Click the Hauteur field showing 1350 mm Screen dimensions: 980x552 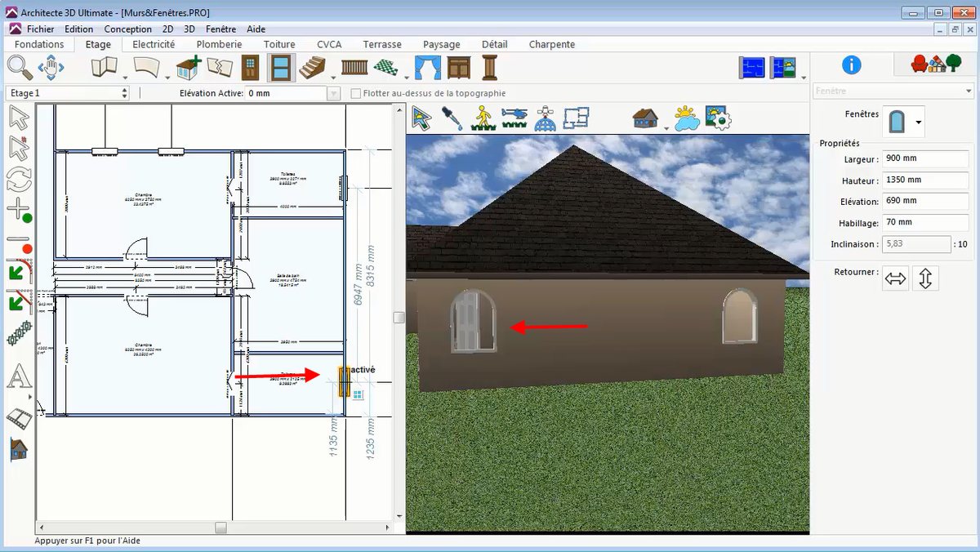pos(924,180)
